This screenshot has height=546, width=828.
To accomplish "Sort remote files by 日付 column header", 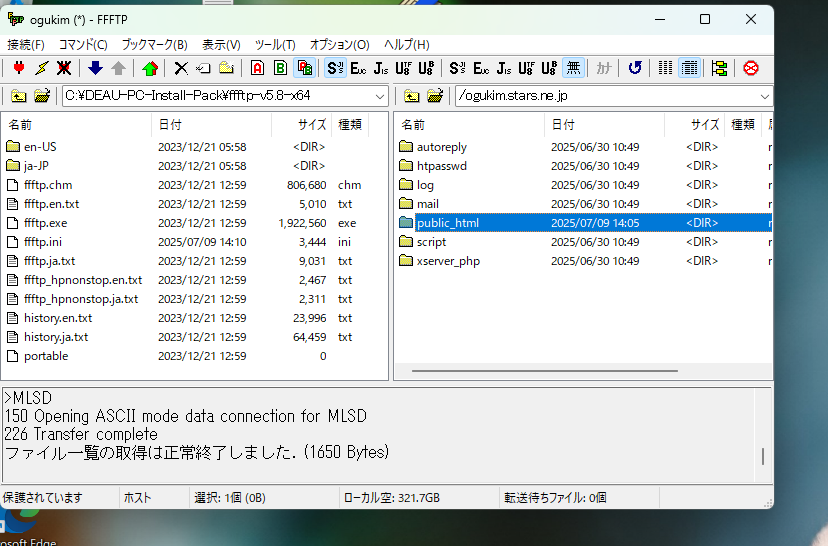I will click(x=564, y=125).
